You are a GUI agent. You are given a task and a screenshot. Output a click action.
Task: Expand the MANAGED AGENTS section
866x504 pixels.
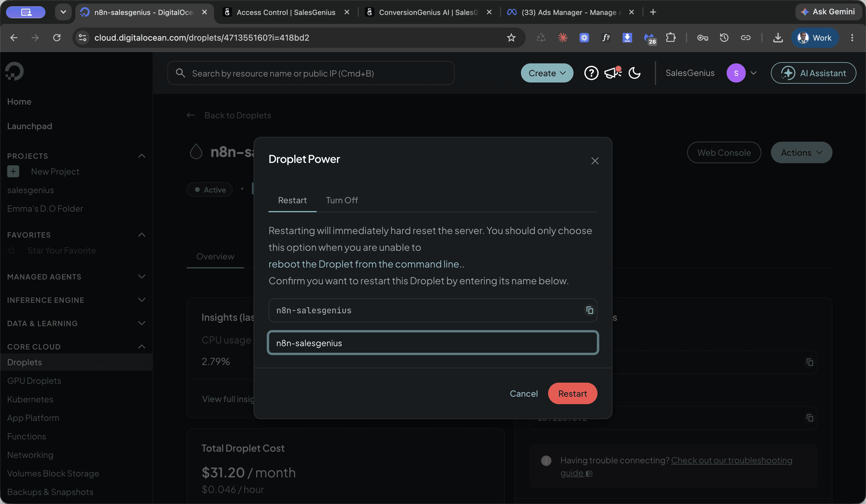141,277
